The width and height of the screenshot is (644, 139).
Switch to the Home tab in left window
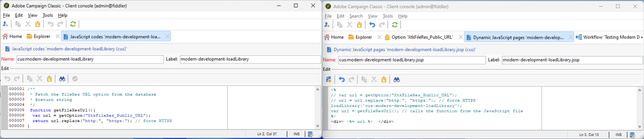click(13, 36)
